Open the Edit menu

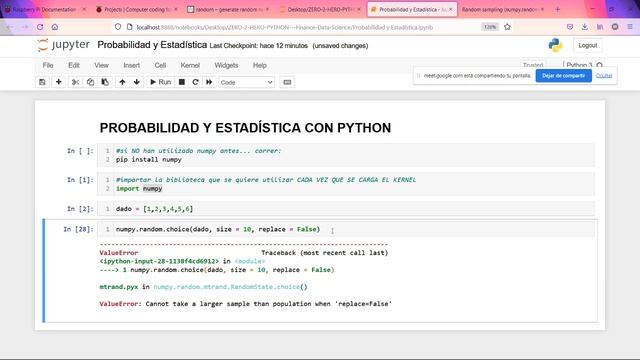74,65
